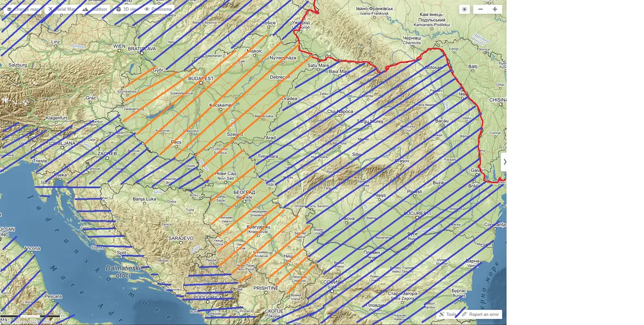
Task: Click the Sarajevo city label
Action: point(180,237)
